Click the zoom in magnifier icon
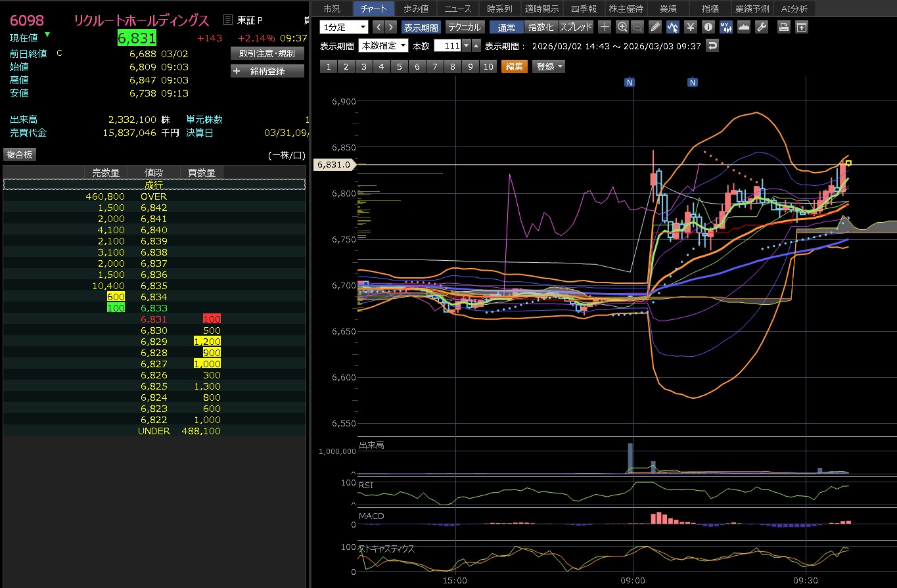Viewport: 897px width, 588px height. (622, 27)
